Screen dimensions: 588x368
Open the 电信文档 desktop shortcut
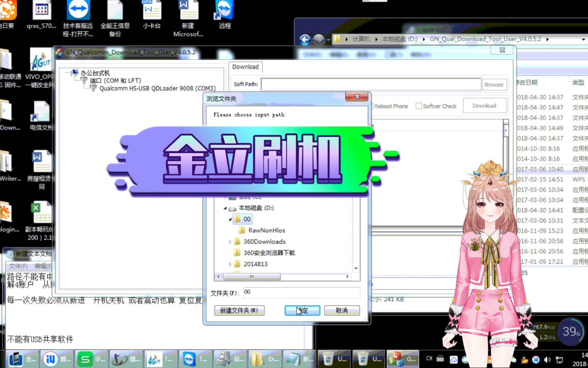tap(40, 116)
